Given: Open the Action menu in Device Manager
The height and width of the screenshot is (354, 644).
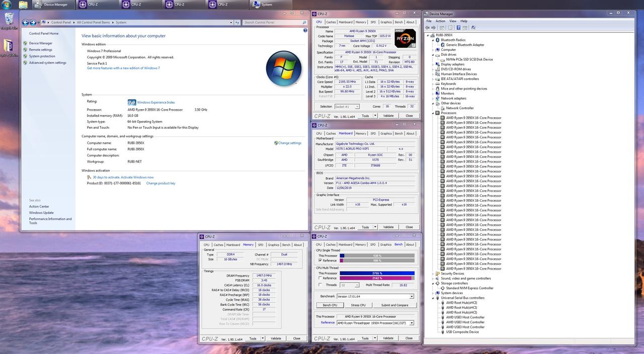Looking at the screenshot, I should coord(440,21).
